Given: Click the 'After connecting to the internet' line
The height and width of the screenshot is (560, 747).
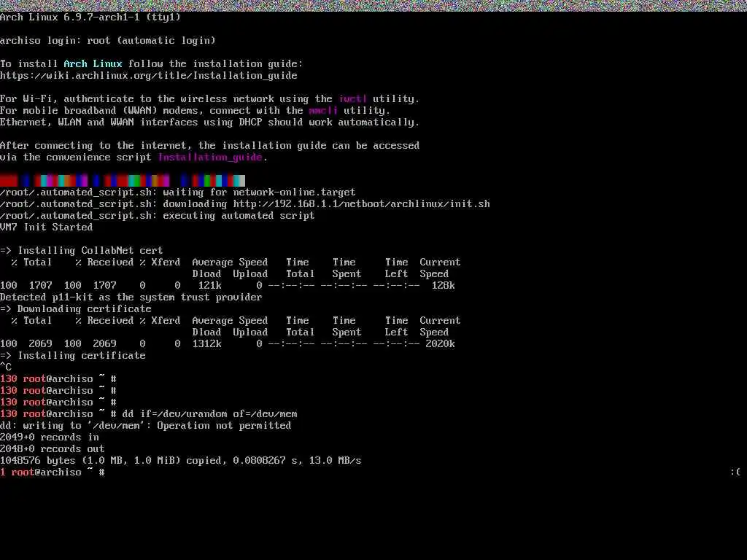Looking at the screenshot, I should click(x=209, y=145).
